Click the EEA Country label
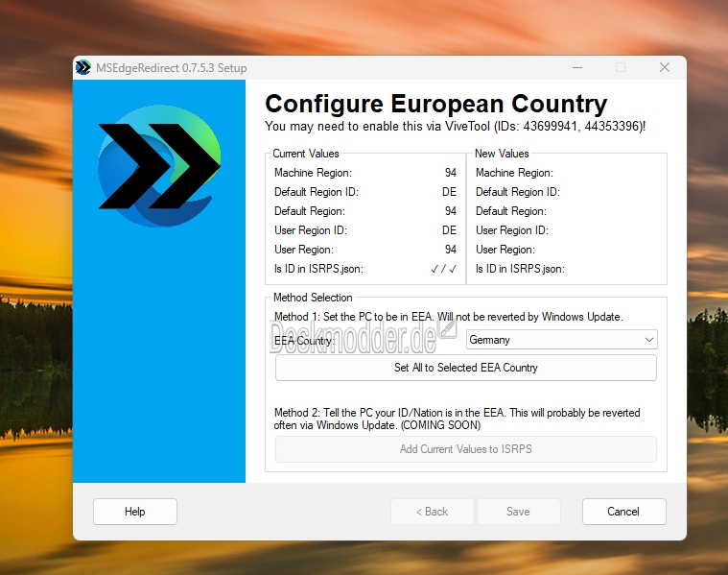The width and height of the screenshot is (728, 575). click(304, 341)
